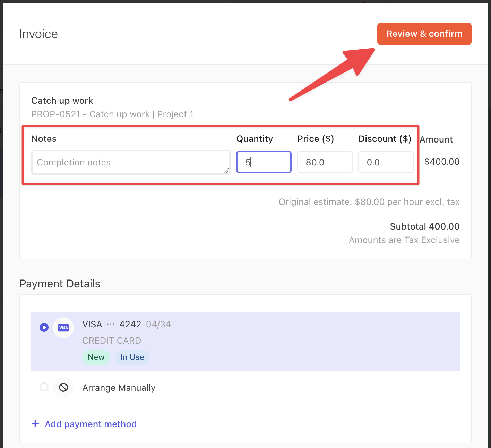Click the Arrange Manually prohibited-circle icon
The width and height of the screenshot is (491, 448).
(x=63, y=387)
